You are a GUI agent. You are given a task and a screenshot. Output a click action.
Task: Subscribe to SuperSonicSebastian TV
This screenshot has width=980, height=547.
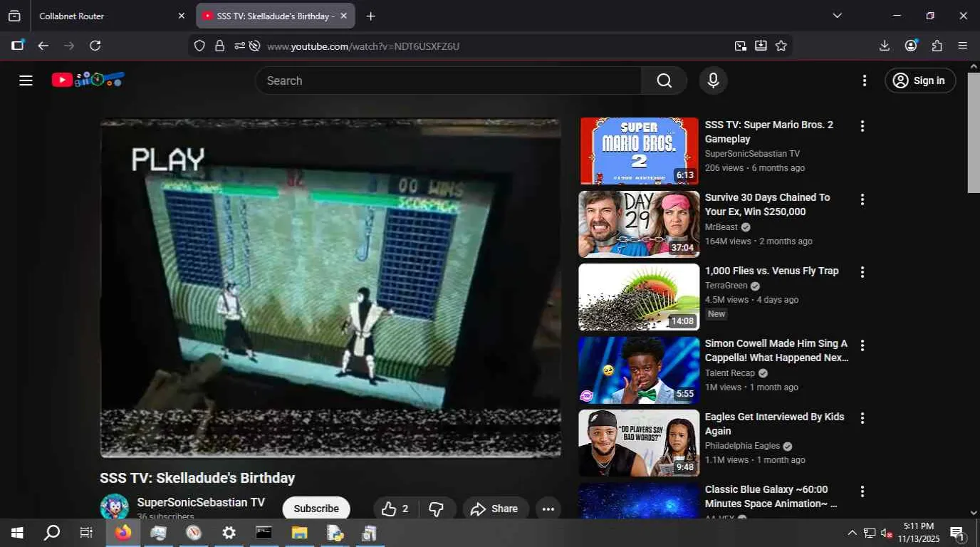[316, 509]
